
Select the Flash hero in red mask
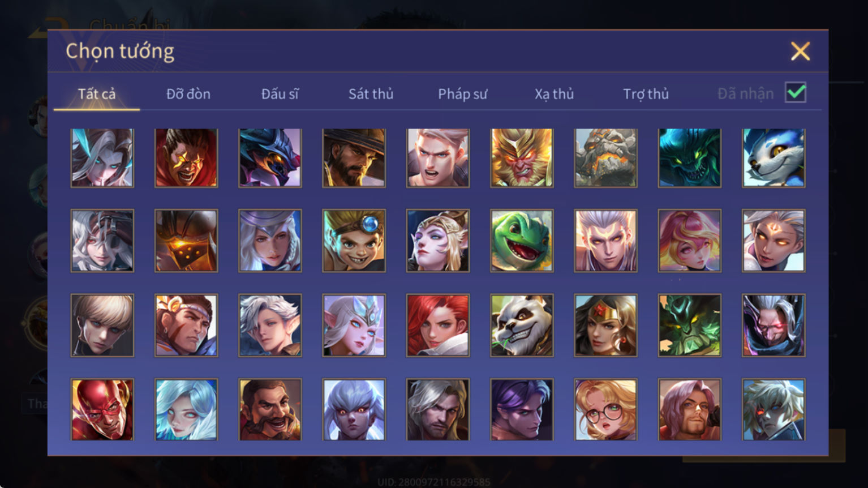102,409
